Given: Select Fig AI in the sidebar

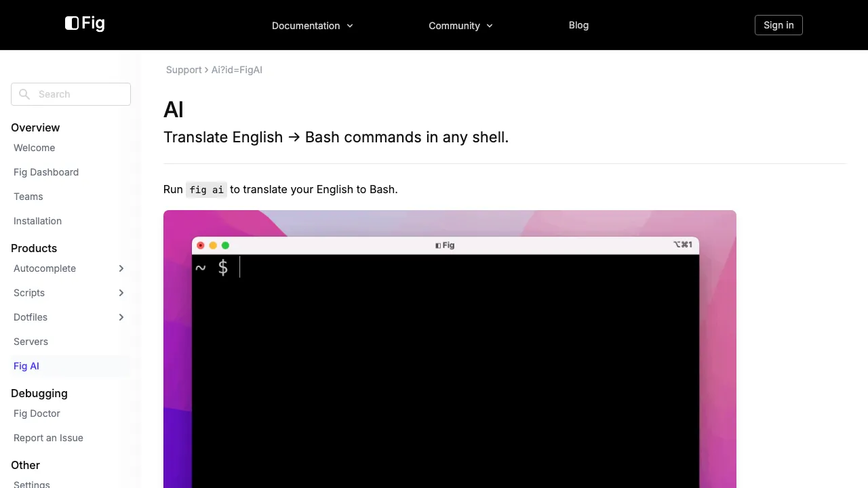Looking at the screenshot, I should pyautogui.click(x=26, y=366).
